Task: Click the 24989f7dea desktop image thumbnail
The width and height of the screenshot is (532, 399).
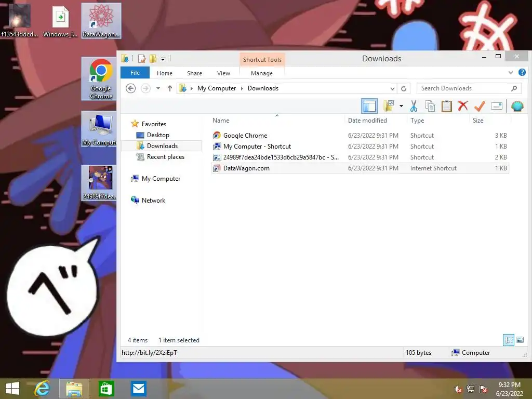Action: pyautogui.click(x=100, y=182)
